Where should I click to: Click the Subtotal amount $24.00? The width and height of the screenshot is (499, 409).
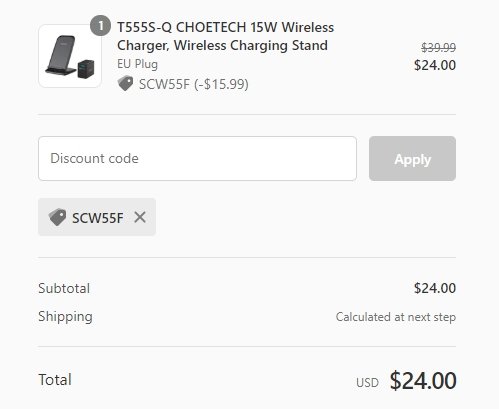click(x=435, y=288)
